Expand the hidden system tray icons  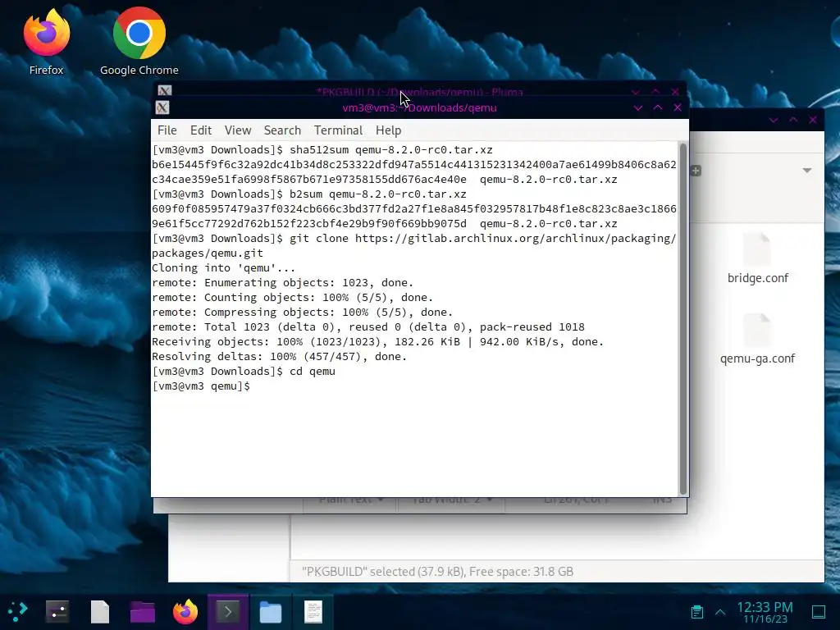tap(720, 612)
